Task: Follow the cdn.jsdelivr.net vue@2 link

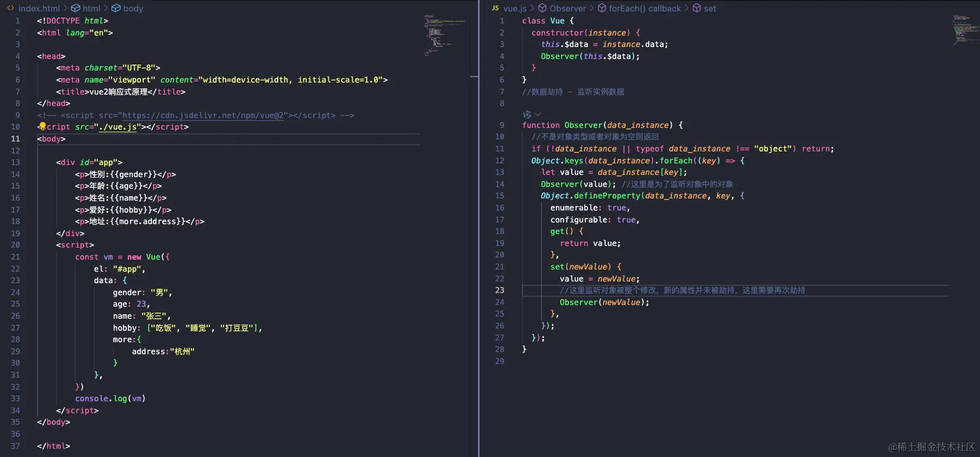Action: coord(203,115)
